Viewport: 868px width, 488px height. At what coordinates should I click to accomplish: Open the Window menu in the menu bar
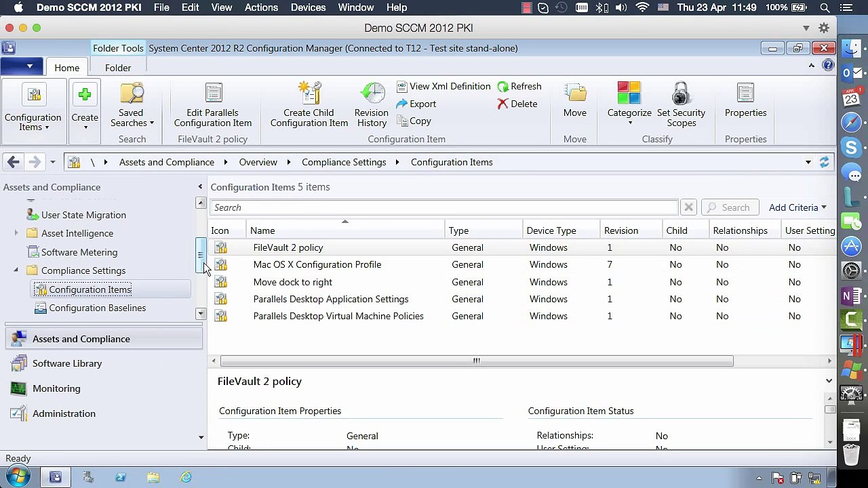[356, 7]
